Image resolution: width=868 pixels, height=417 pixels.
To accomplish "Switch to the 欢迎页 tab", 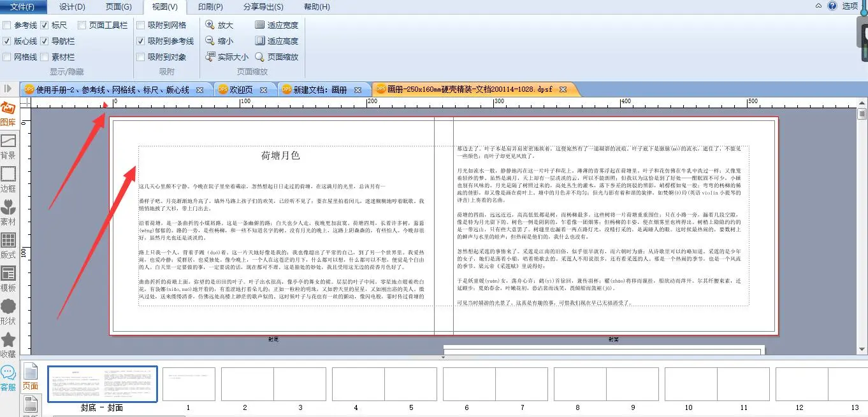I will [242, 90].
